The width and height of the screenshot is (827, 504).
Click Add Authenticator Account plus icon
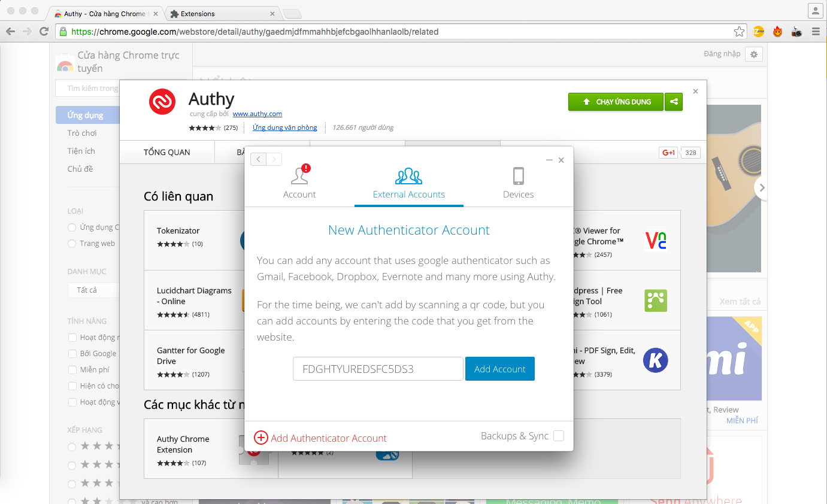260,438
